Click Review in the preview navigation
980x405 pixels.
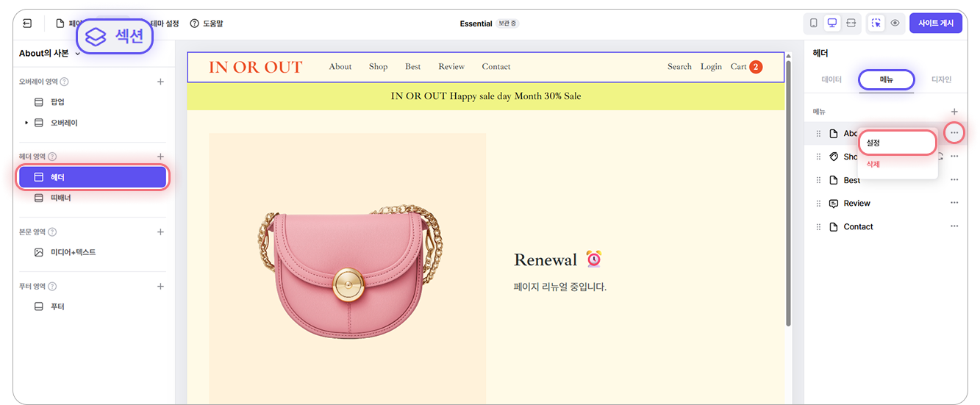click(x=451, y=67)
